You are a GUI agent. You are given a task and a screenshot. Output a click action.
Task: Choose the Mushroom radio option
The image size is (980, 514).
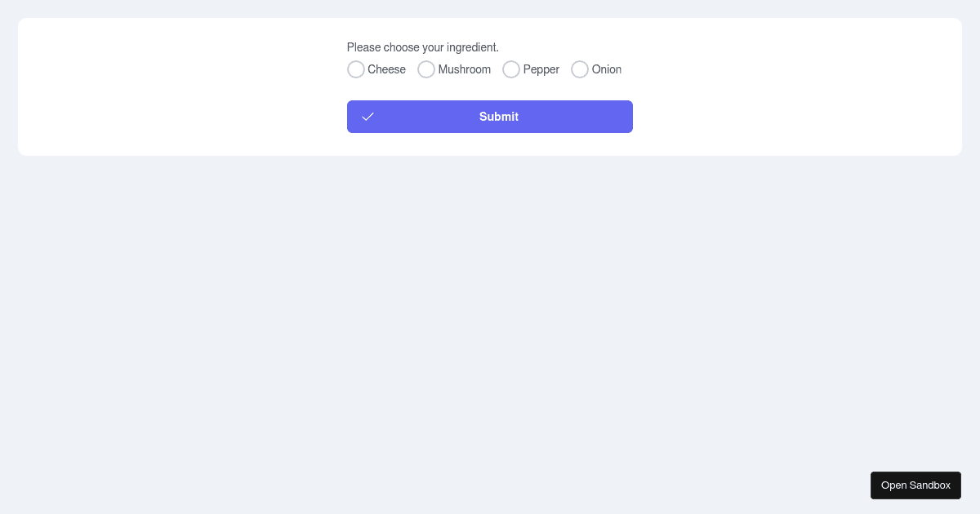426,69
